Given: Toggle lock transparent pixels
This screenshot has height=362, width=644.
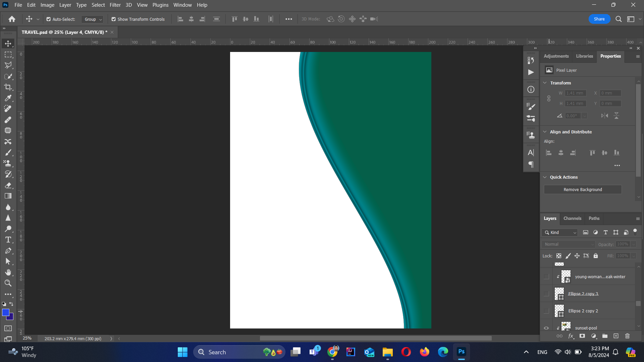Looking at the screenshot, I should tap(559, 256).
